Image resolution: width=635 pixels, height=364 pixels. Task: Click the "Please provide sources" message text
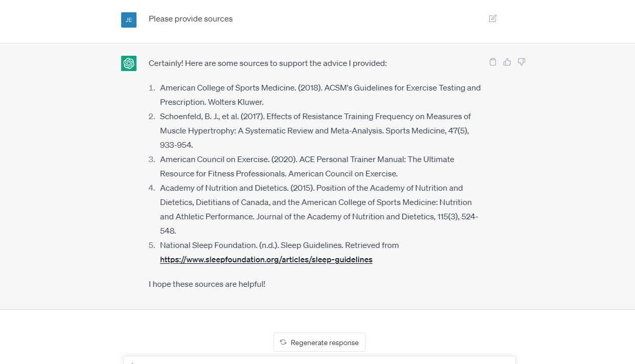point(190,19)
